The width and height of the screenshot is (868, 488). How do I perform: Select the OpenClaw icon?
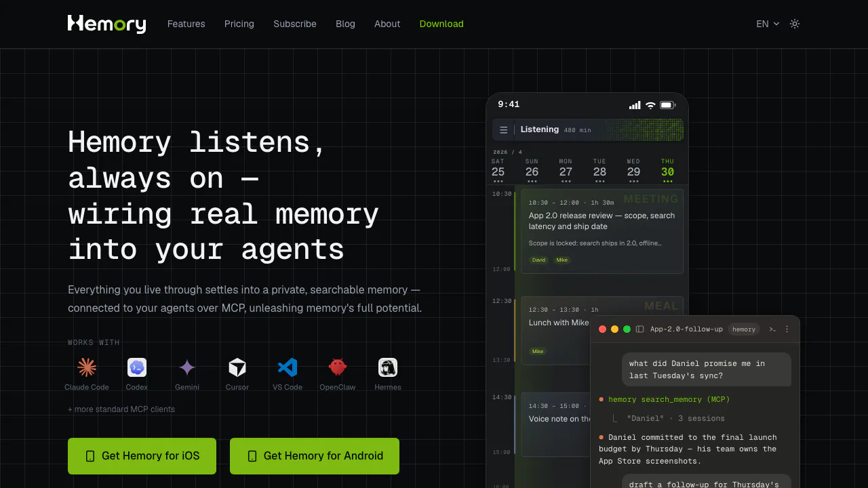[x=338, y=367]
